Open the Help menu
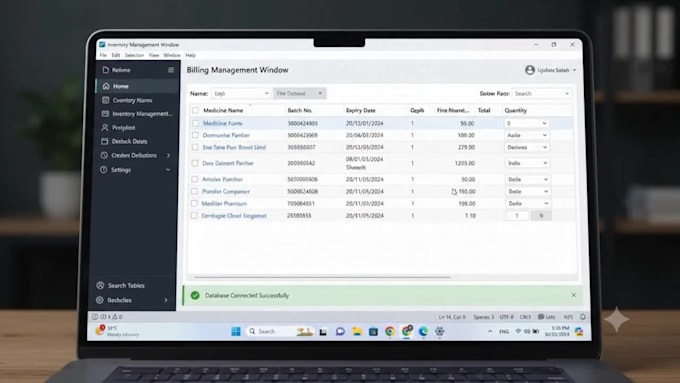 190,55
